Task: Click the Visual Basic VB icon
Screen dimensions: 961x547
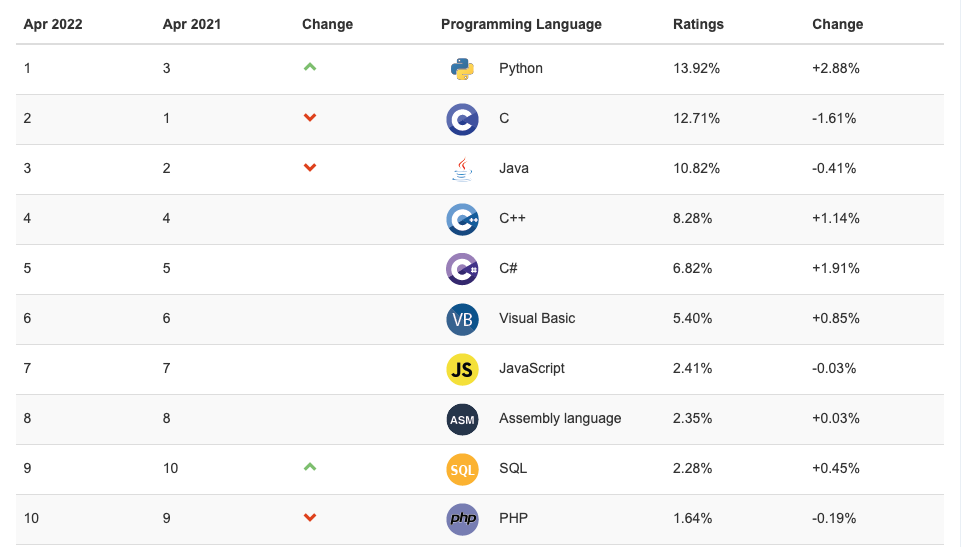Action: 461,319
